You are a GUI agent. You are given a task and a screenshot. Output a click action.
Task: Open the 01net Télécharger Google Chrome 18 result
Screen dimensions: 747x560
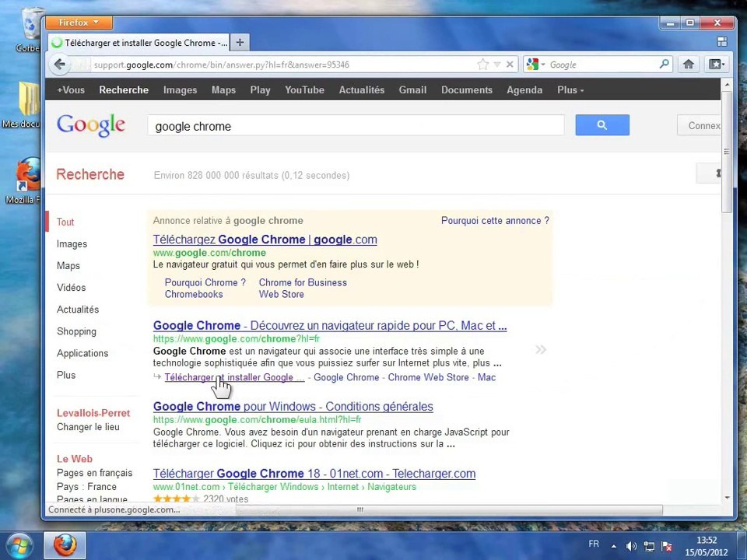pos(314,474)
